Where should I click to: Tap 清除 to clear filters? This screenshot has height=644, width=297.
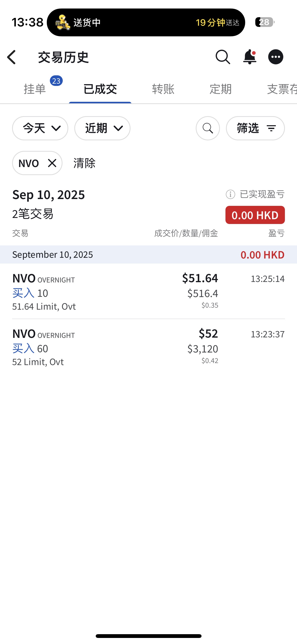[x=84, y=163]
